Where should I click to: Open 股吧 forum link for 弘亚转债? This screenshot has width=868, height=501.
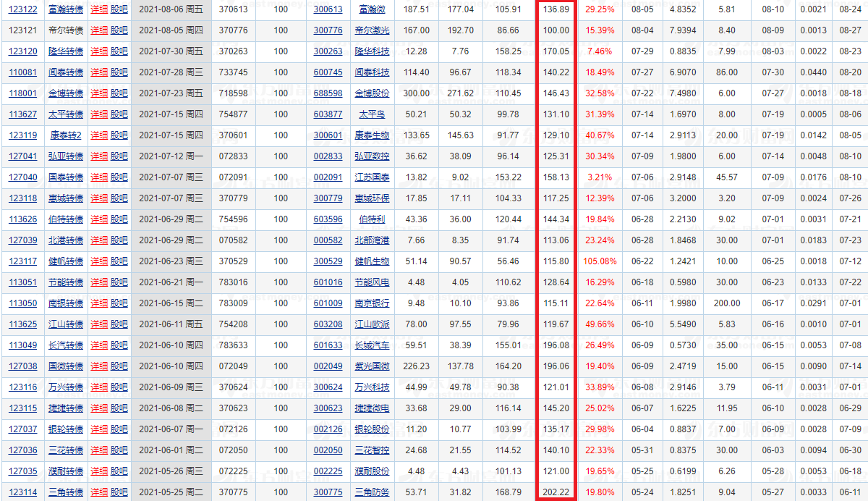pos(119,156)
